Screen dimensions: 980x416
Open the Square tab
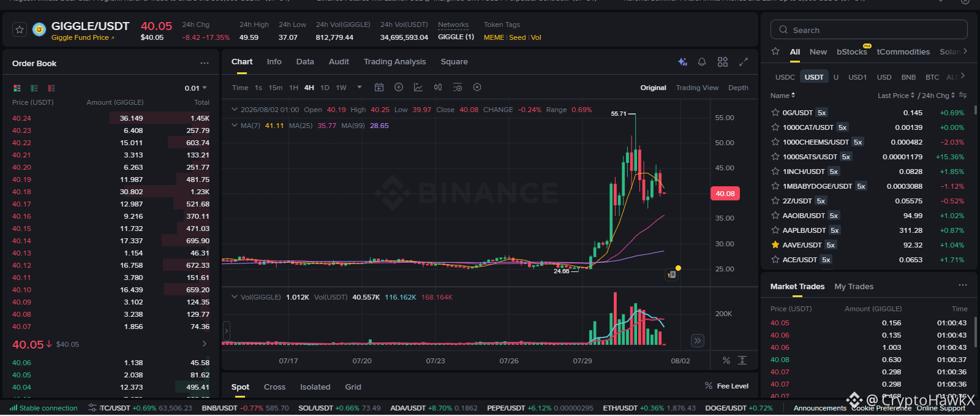click(454, 62)
